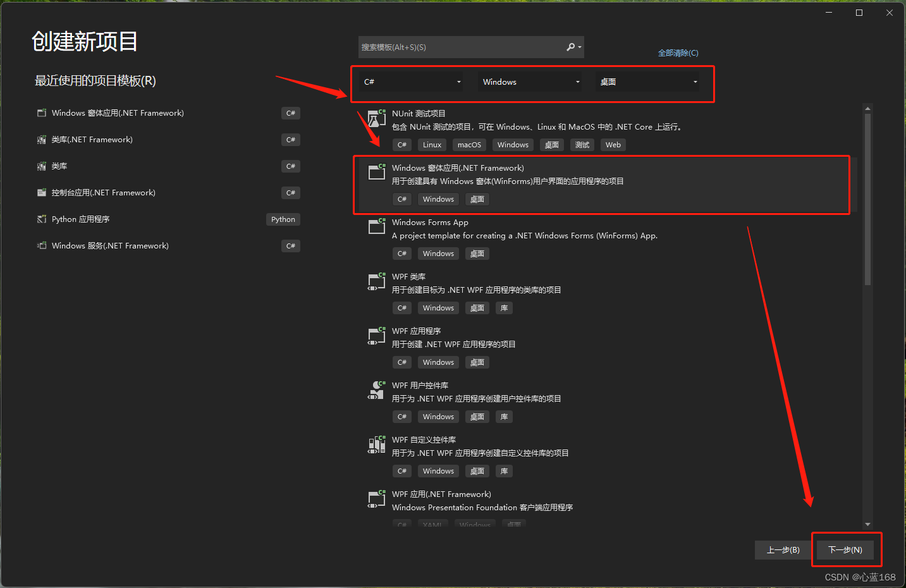The image size is (906, 588).
Task: Open the C# language filter dropdown
Action: [x=412, y=82]
